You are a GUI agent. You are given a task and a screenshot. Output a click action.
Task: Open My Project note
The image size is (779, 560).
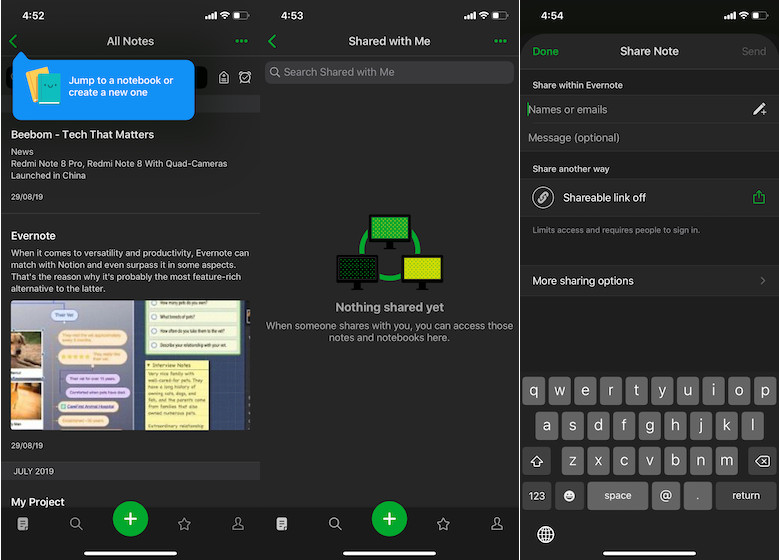[x=38, y=502]
